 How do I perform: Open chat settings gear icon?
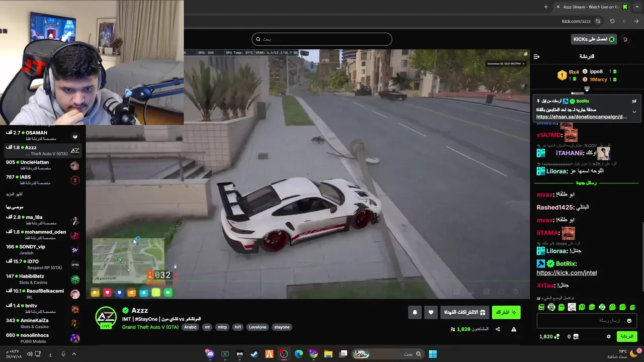[x=608, y=336]
